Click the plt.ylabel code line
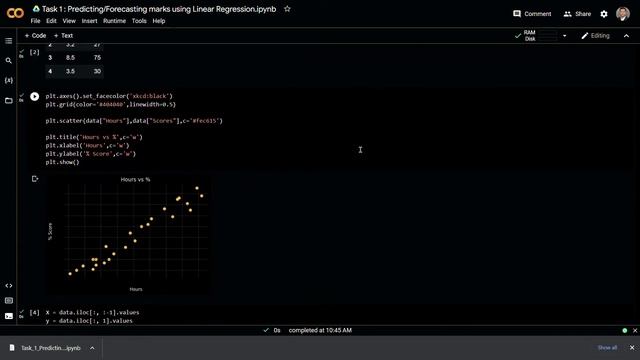 click(x=91, y=154)
